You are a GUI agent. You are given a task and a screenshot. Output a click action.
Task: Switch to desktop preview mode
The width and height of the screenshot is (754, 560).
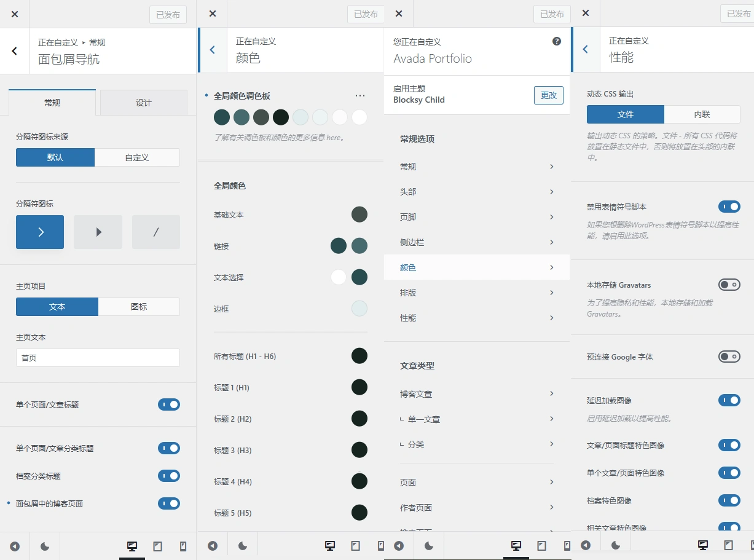point(132,545)
